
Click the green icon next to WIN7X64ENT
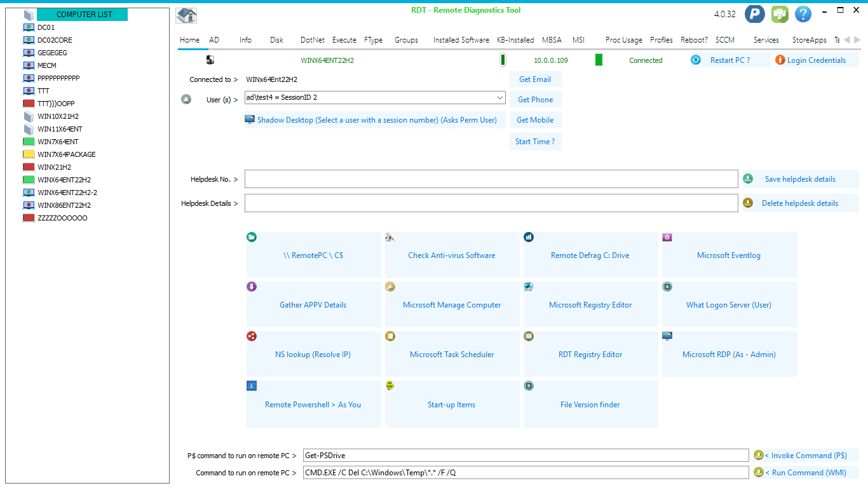(x=29, y=142)
